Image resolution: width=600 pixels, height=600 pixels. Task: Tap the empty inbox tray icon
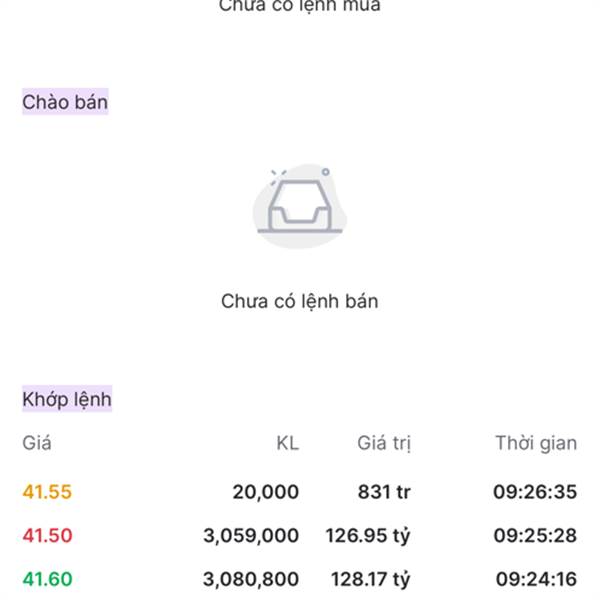(300, 206)
